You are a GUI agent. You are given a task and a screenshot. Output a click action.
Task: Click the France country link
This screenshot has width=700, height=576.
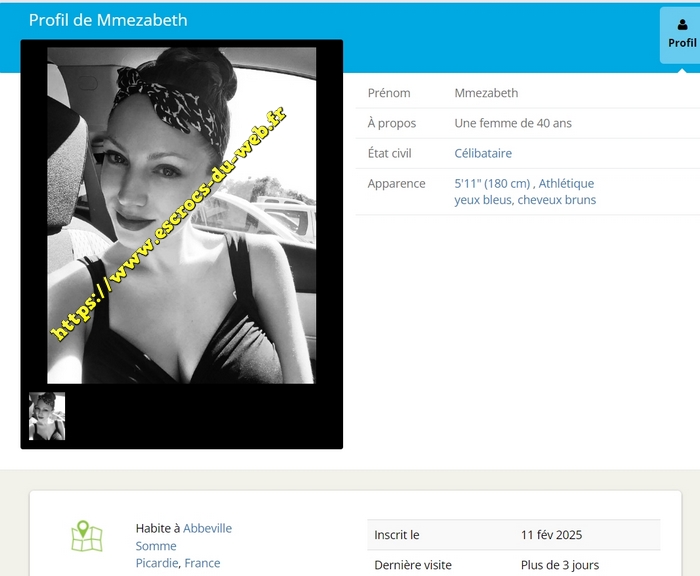tap(202, 563)
